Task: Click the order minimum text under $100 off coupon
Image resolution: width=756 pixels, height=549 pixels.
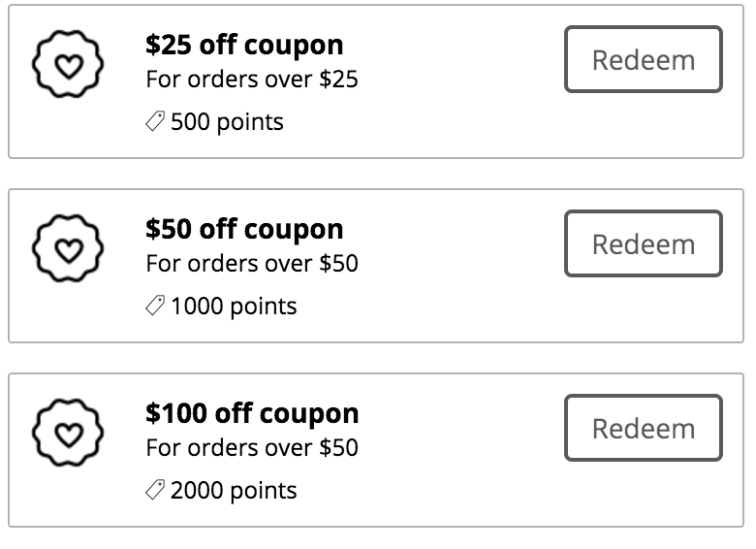Action: [x=252, y=448]
